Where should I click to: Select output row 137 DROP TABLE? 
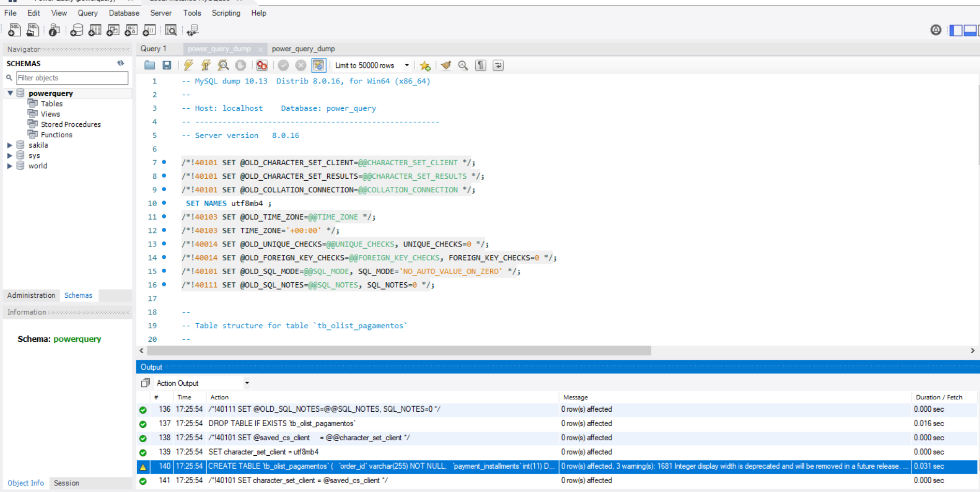coord(557,423)
